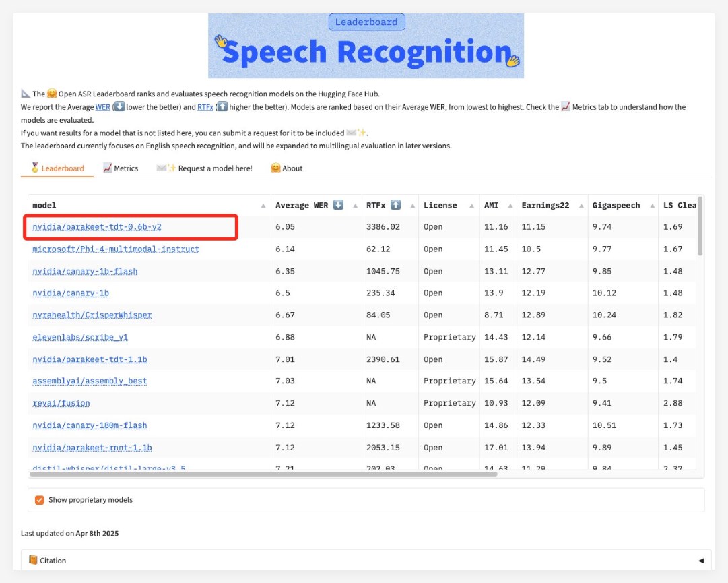728x583 pixels.
Task: Open microsoft/Phi-4-multimodal-instruct model link
Action: [116, 249]
